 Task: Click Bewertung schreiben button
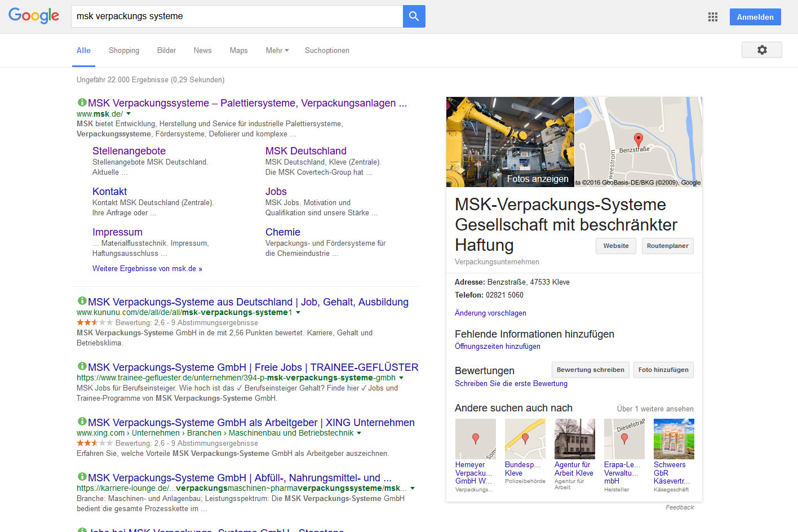(591, 370)
